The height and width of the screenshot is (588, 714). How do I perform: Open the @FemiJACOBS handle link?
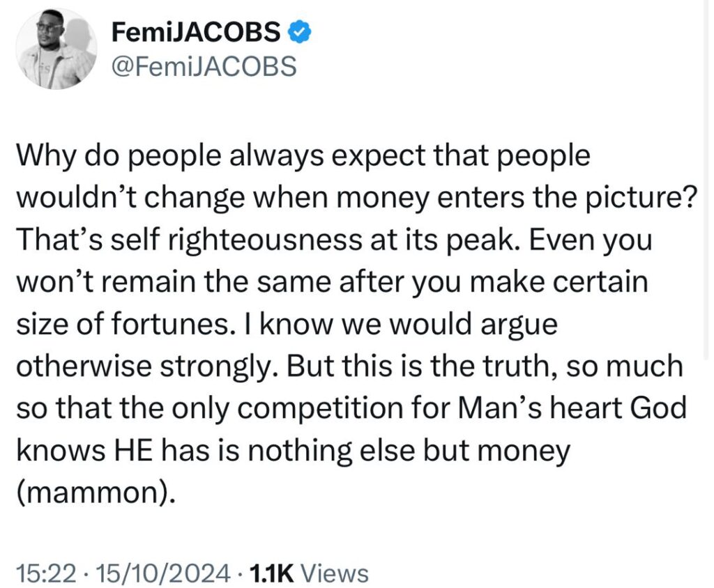tap(204, 66)
